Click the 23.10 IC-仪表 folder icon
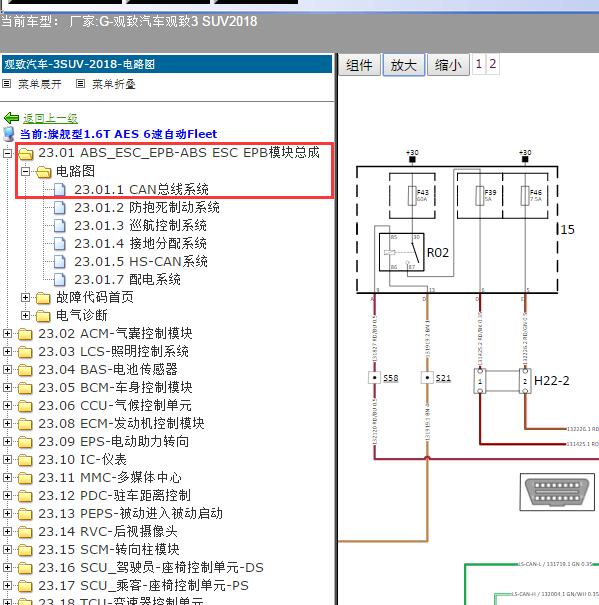 coord(25,460)
